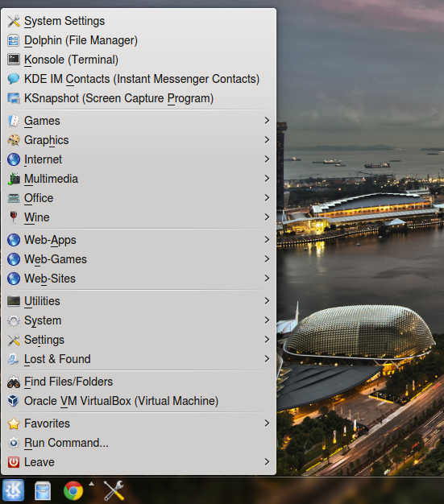Click the Konsole terminal icon
The image size is (444, 504).
[x=14, y=60]
